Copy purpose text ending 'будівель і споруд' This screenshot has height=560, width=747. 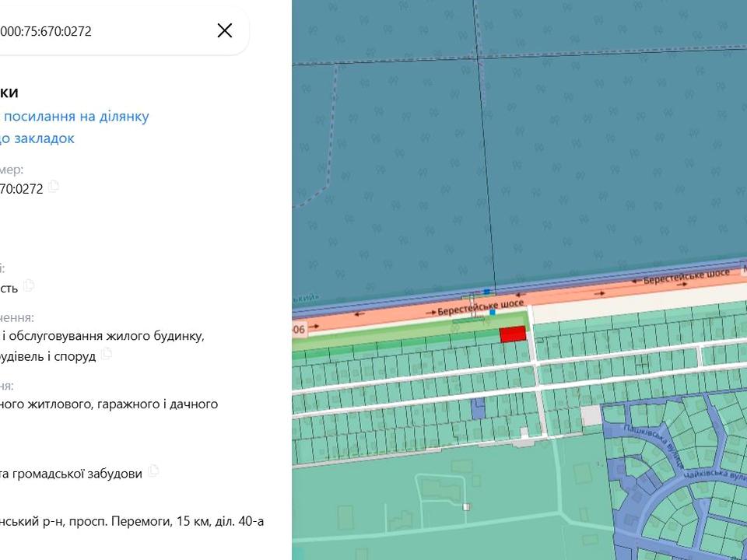coord(107,354)
